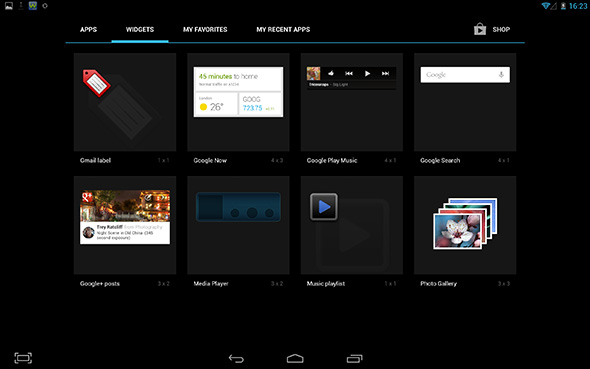This screenshot has width=590, height=369.
Task: Click the Google Play Music widget name
Action: [x=332, y=160]
